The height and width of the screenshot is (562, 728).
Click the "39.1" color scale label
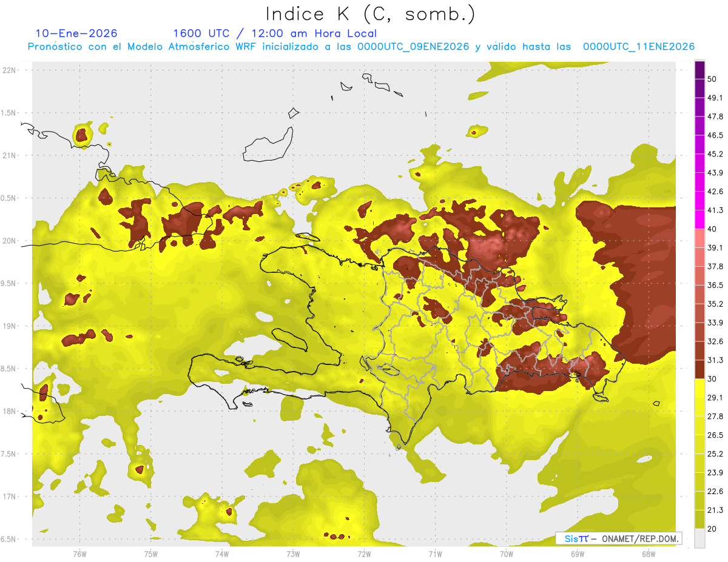pos(715,247)
